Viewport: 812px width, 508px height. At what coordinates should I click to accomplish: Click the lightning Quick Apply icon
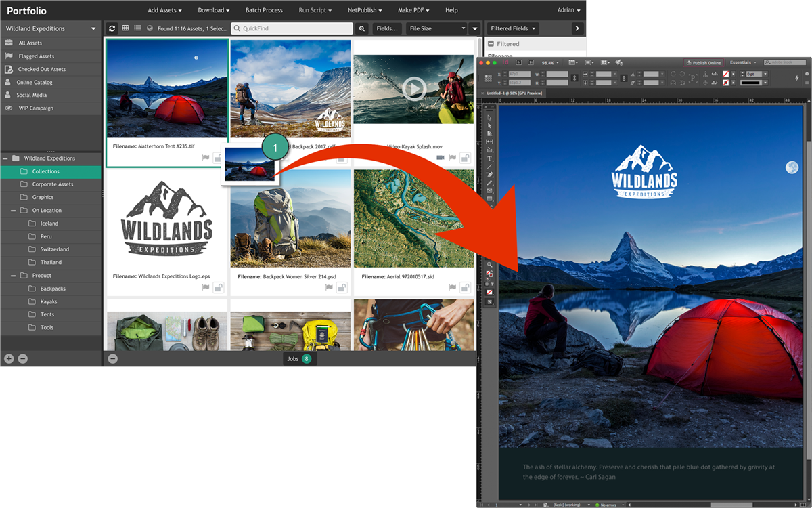coord(797,78)
